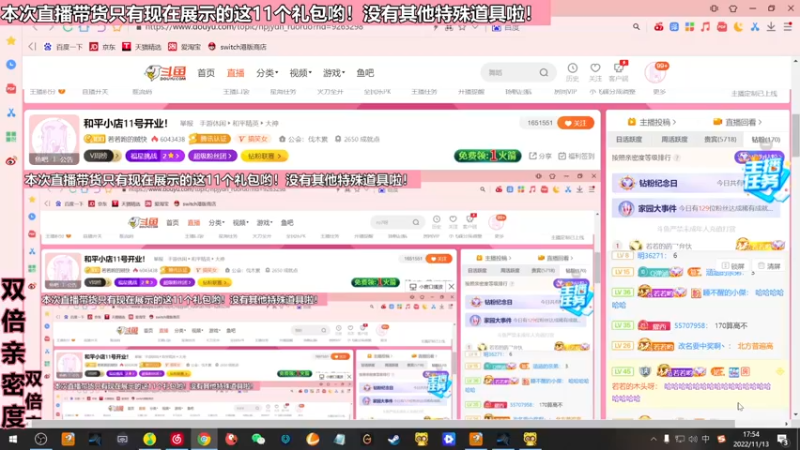The height and width of the screenshot is (450, 800).
Task: Follow the streamer with orange 关注 button
Action: pos(576,123)
